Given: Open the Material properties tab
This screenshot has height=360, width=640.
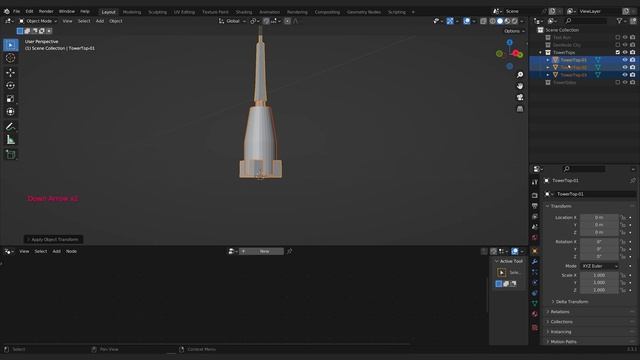Looking at the screenshot, I should (535, 314).
